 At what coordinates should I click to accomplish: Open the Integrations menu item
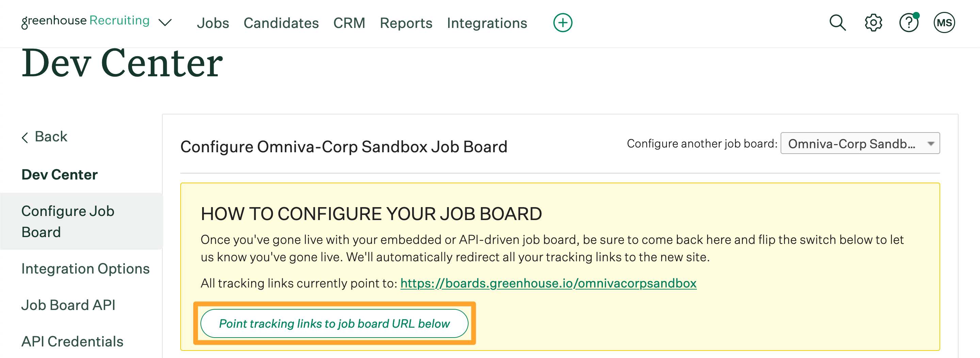coord(487,23)
